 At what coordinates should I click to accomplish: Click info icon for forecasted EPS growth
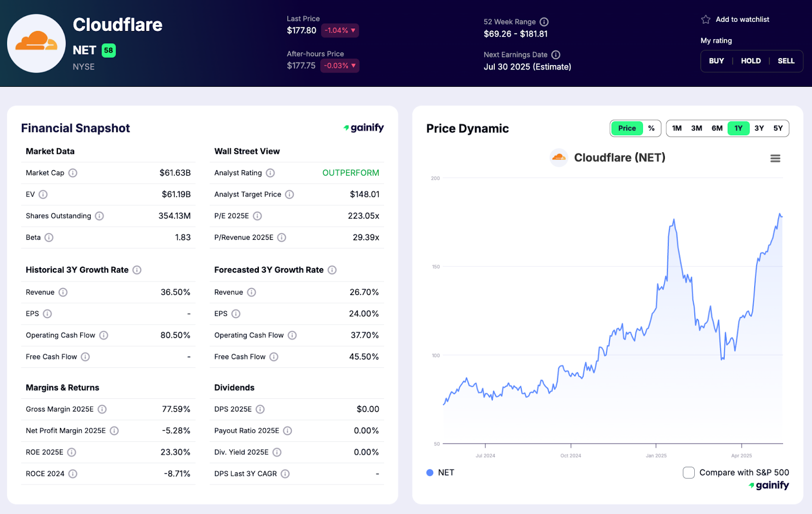(236, 314)
